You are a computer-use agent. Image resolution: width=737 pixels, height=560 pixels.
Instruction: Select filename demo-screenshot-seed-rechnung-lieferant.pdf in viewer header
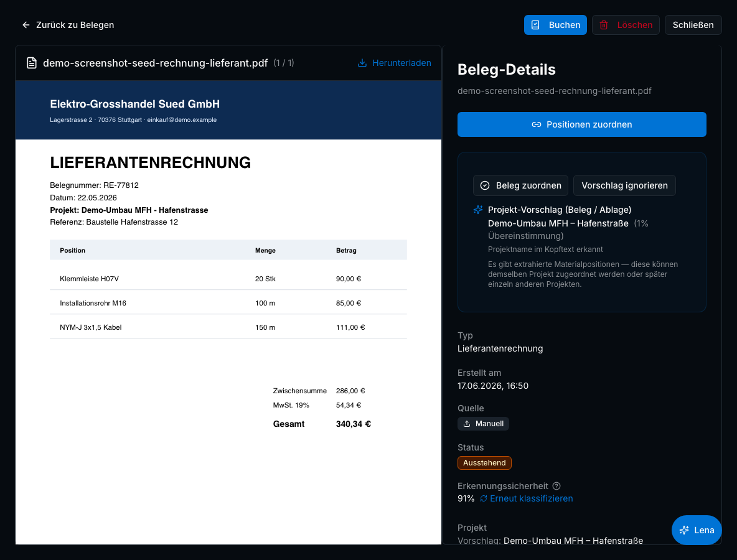(156, 63)
